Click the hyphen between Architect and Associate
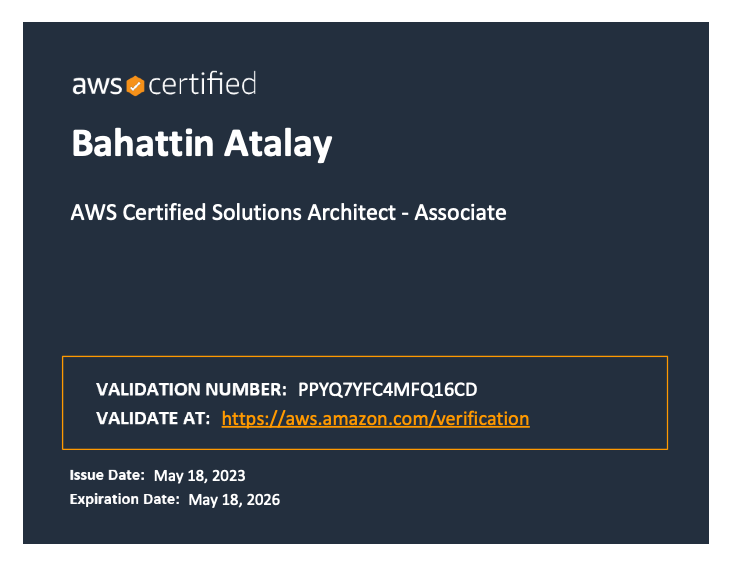The width and height of the screenshot is (731, 564). tap(405, 214)
